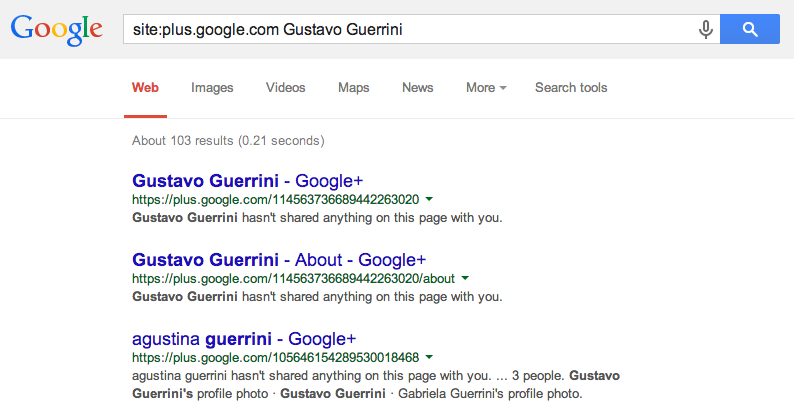Expand arrow beside the /about result URL
Viewport: 794px width, 420px height.
click(x=465, y=278)
